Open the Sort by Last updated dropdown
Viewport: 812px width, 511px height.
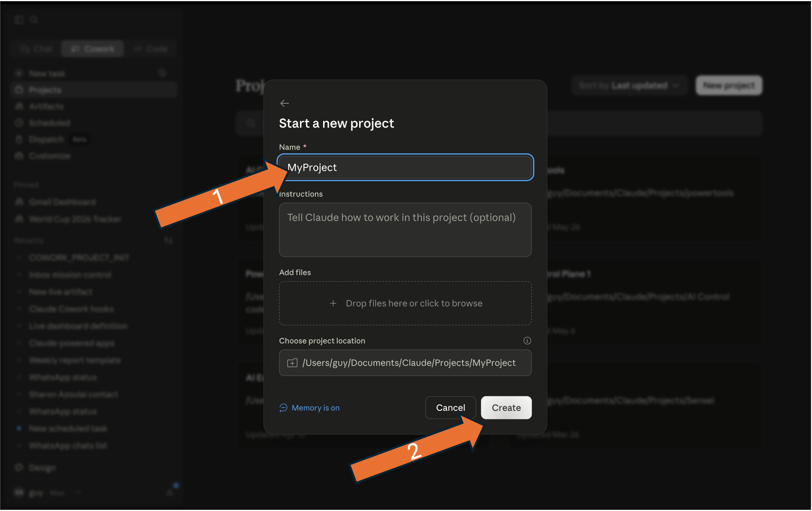click(x=629, y=86)
